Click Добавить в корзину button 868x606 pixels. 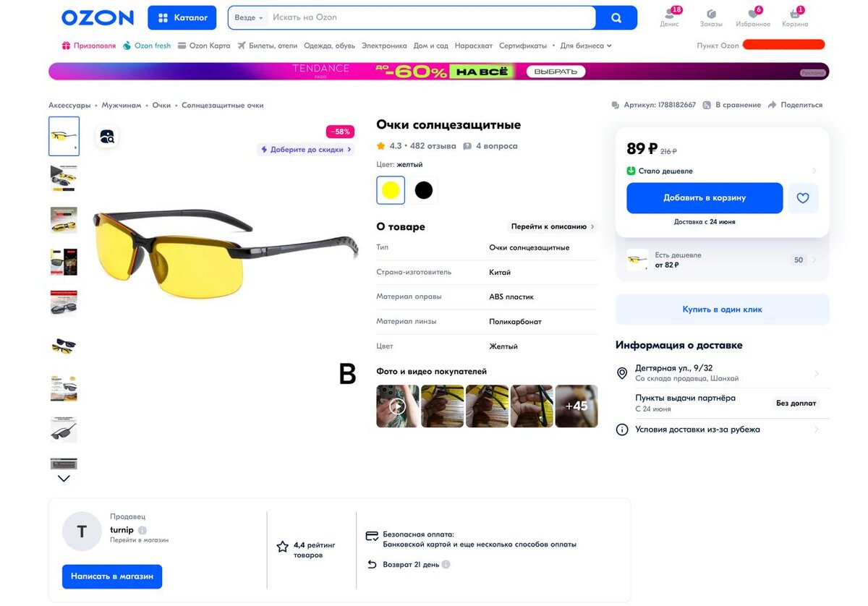click(x=705, y=198)
